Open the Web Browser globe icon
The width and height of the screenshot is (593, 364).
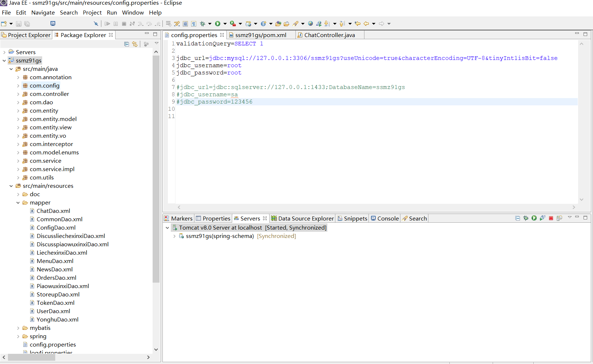click(x=310, y=24)
